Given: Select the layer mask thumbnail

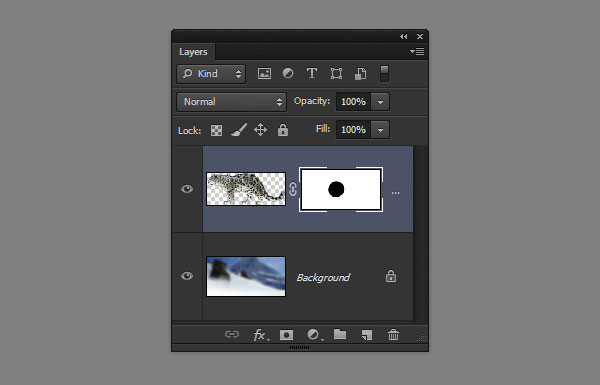Looking at the screenshot, I should 341,189.
